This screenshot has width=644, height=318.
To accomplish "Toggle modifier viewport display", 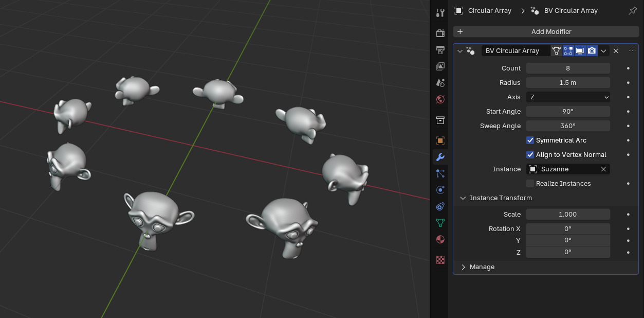I will (x=580, y=50).
